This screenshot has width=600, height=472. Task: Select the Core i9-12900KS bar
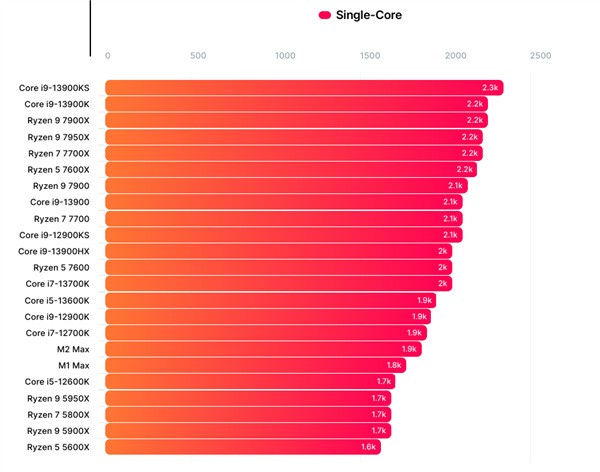(284, 235)
